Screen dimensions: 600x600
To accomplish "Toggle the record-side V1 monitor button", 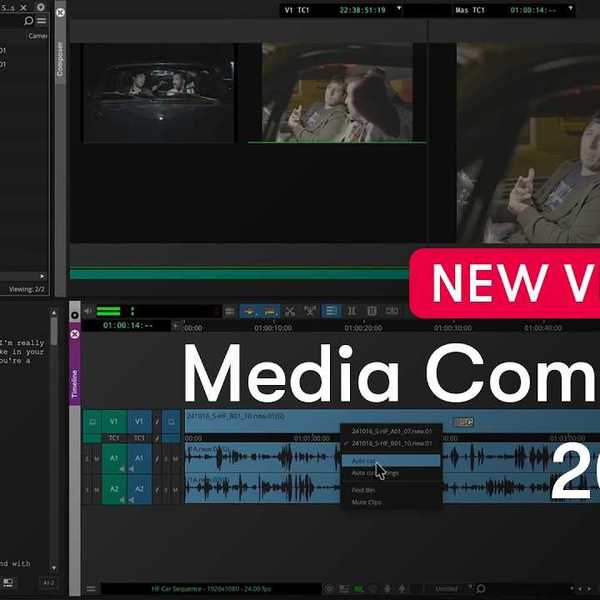I will click(x=171, y=422).
